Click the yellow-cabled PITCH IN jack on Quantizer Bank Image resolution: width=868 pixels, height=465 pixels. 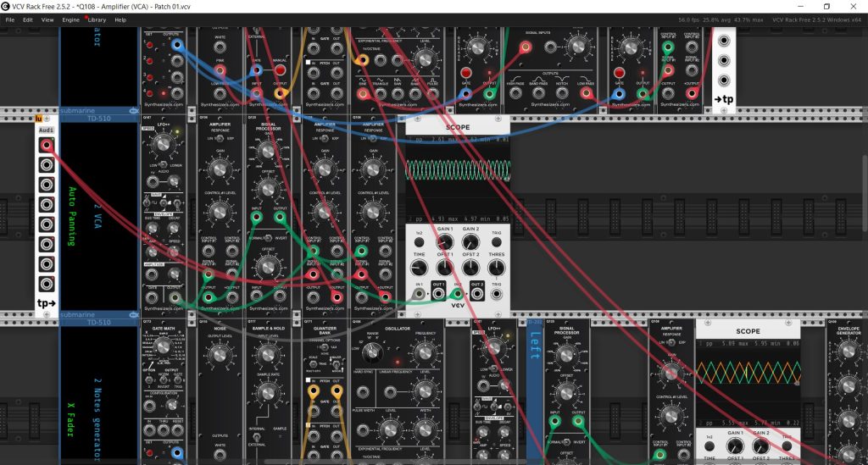coord(314,391)
